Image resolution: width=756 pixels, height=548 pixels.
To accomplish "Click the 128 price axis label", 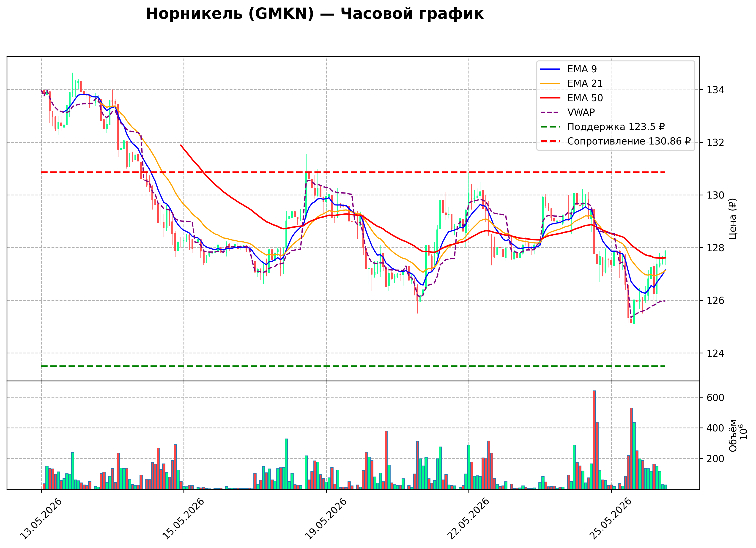I will pos(715,248).
